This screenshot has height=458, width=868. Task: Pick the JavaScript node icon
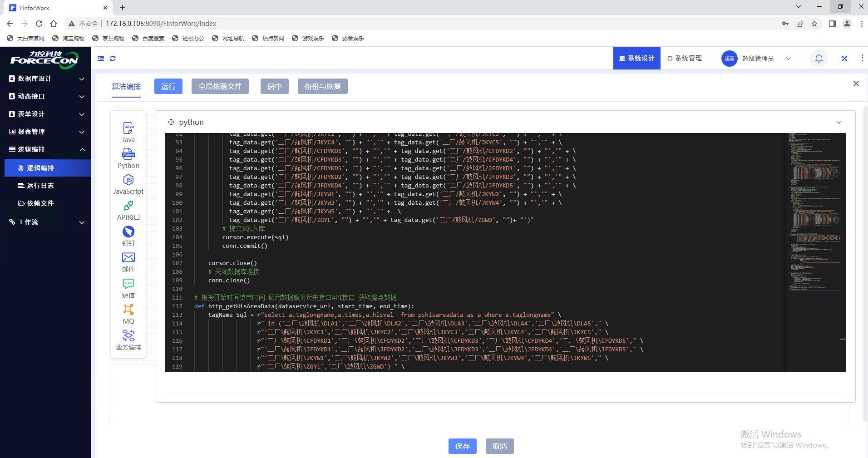coord(128,180)
